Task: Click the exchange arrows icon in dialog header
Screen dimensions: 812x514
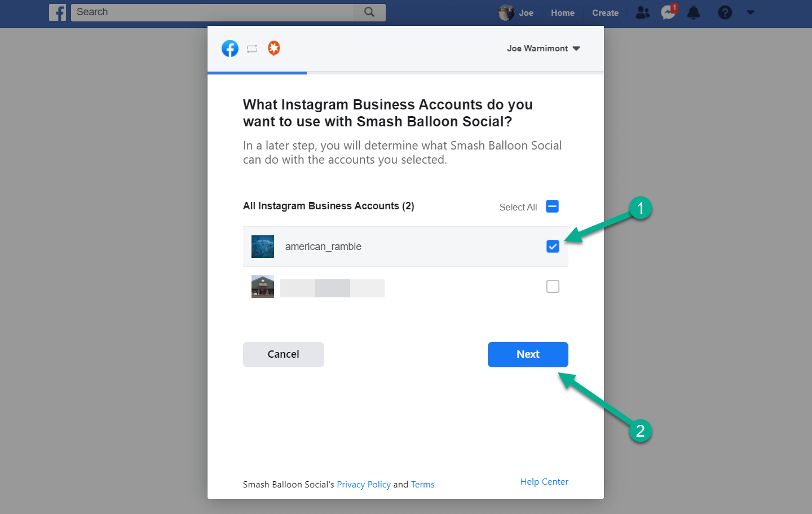Action: click(252, 49)
